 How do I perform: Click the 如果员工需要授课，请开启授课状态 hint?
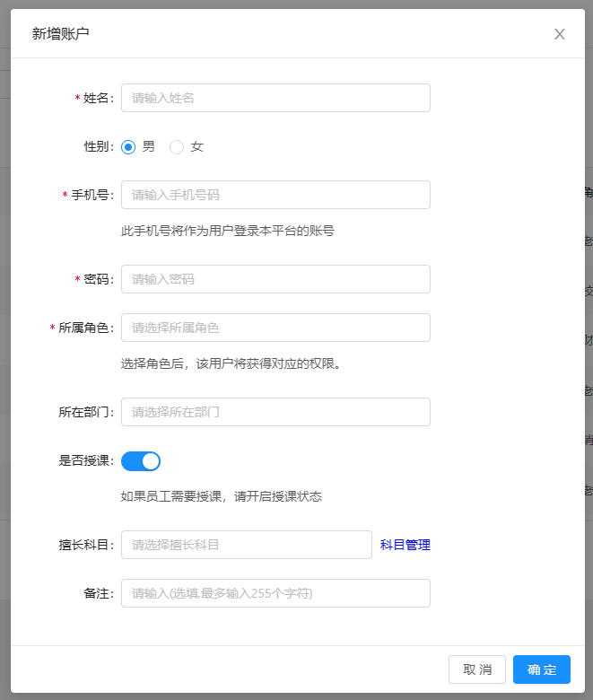coord(222,496)
